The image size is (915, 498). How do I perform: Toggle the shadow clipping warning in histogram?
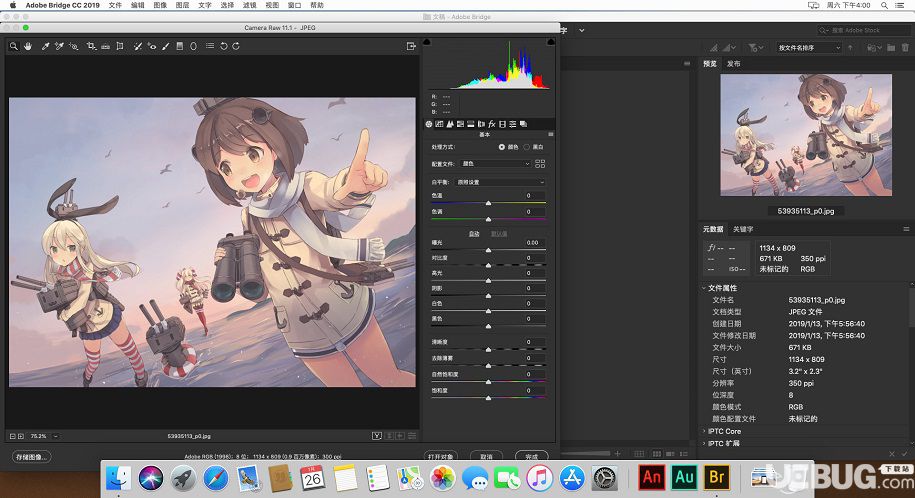[427, 42]
